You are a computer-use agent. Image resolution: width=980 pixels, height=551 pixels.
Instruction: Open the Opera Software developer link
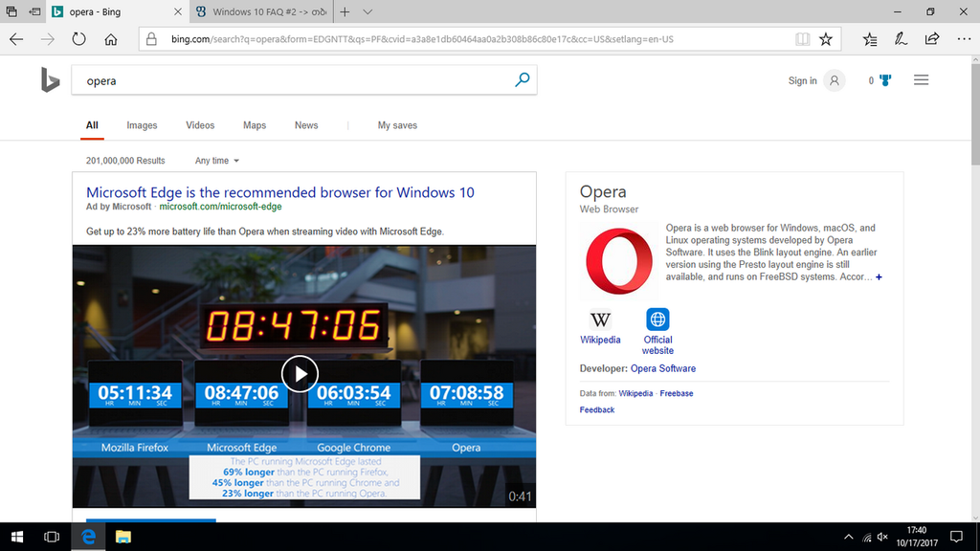(x=663, y=368)
